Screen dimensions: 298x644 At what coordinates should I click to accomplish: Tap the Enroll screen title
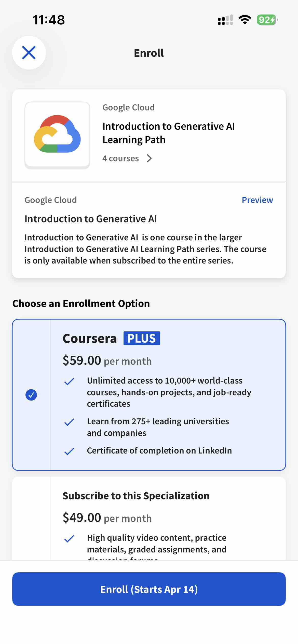point(148,53)
